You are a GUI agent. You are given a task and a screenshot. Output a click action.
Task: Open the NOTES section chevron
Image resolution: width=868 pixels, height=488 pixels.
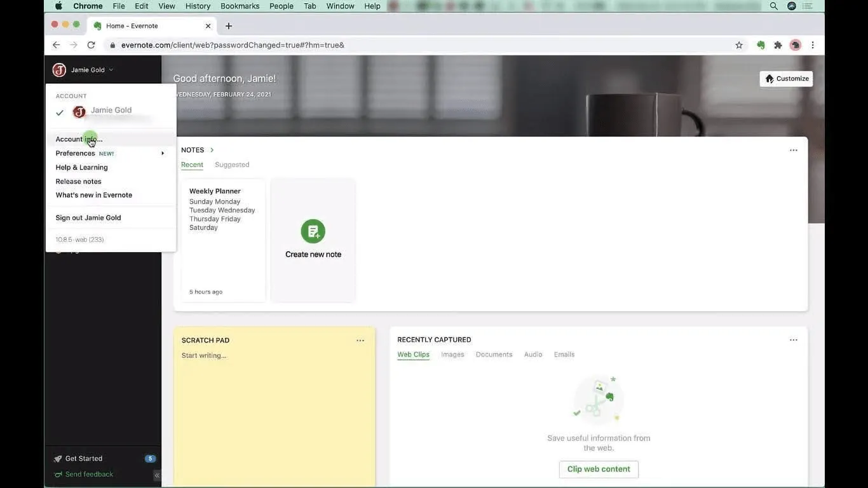212,150
